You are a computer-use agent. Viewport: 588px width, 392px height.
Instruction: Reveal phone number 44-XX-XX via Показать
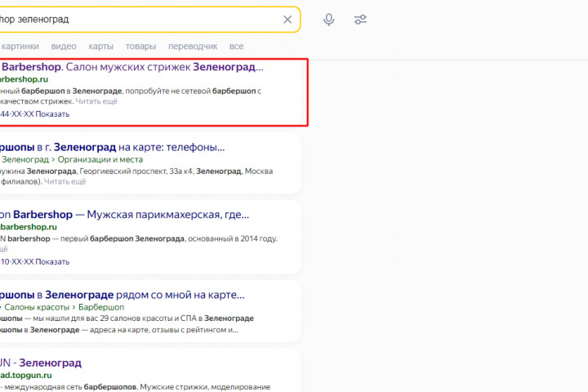coord(52,114)
